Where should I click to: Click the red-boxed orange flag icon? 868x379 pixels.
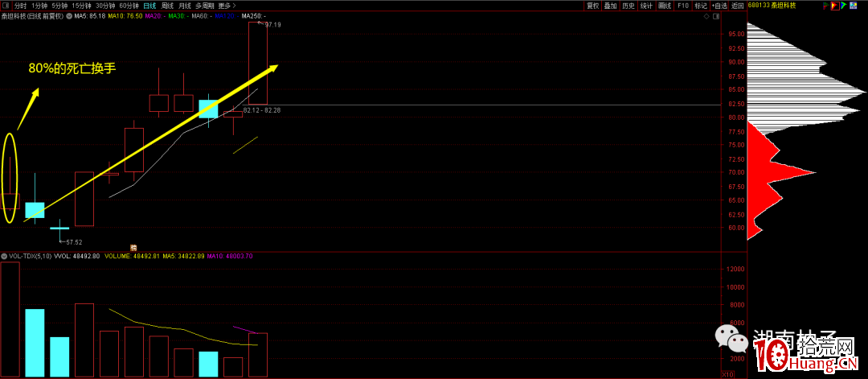tap(835, 6)
